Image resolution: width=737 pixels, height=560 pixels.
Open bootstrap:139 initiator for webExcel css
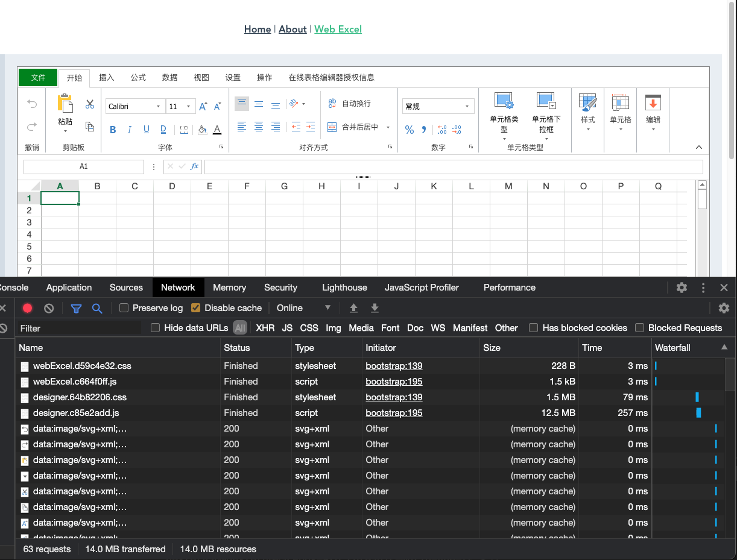(x=394, y=366)
